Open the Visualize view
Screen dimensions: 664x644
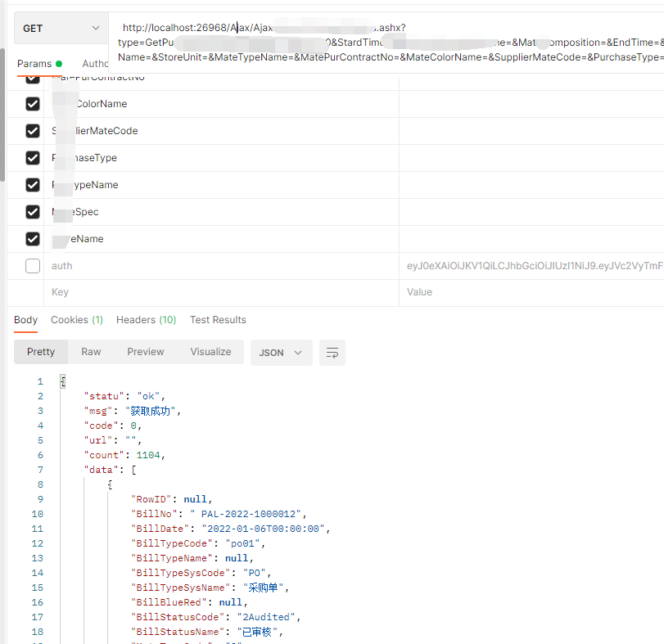pos(210,352)
